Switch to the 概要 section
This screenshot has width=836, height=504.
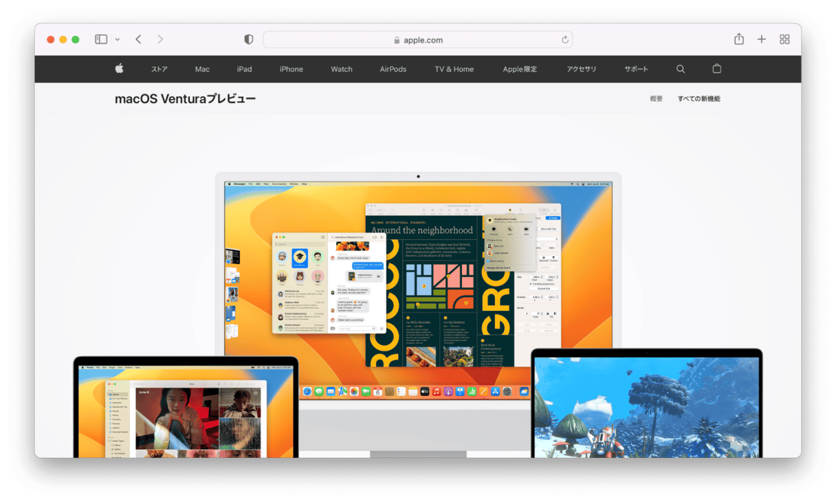click(x=657, y=99)
